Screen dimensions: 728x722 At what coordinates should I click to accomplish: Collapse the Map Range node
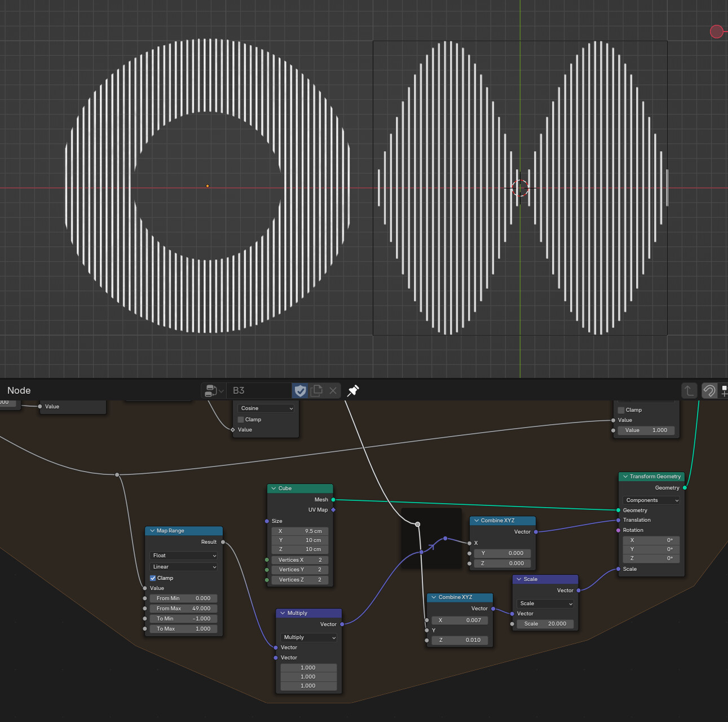(x=152, y=531)
